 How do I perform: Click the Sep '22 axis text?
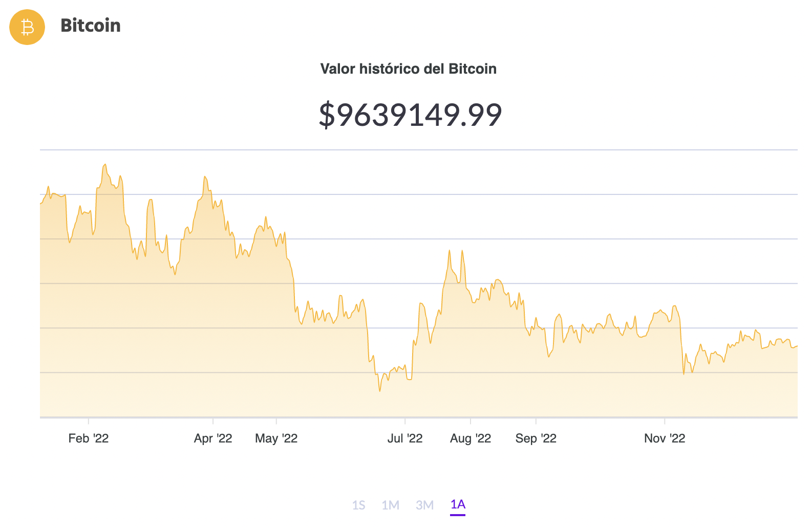point(536,438)
